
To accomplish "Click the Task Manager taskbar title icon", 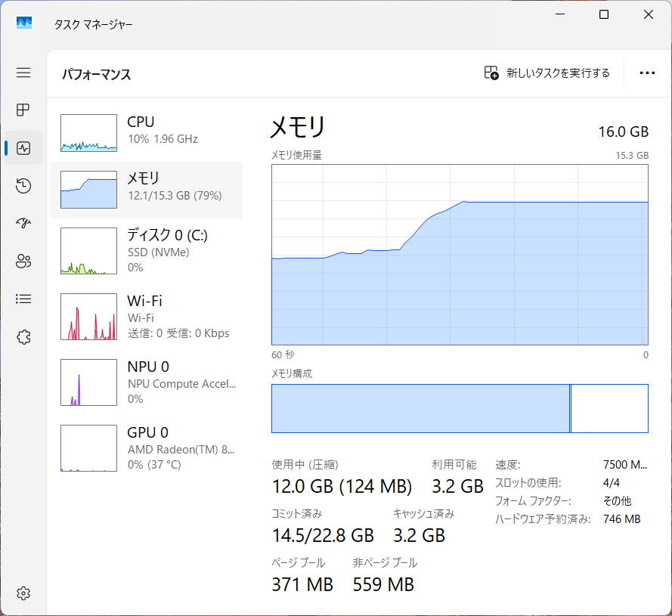I will tap(25, 23).
